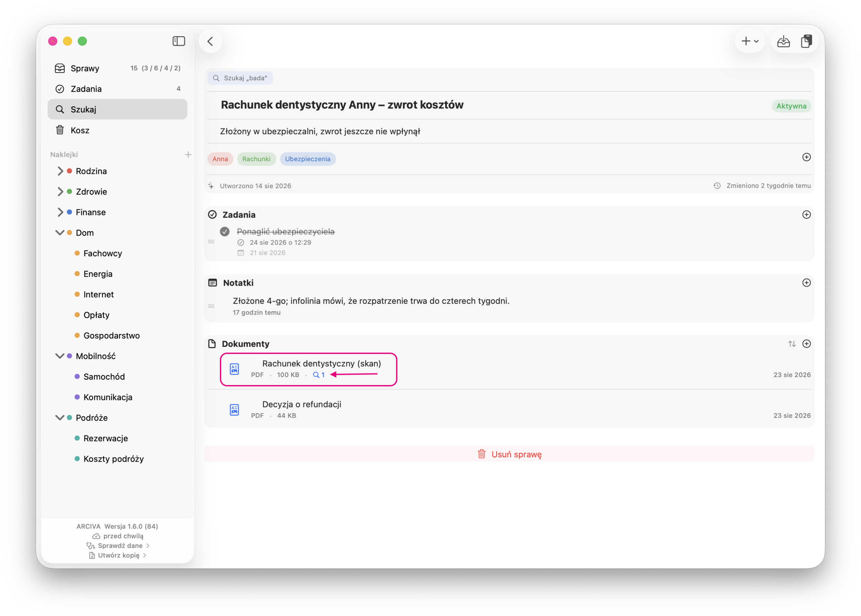Expand the Zdrowie label group
The height and width of the screenshot is (616, 861).
pyautogui.click(x=60, y=192)
